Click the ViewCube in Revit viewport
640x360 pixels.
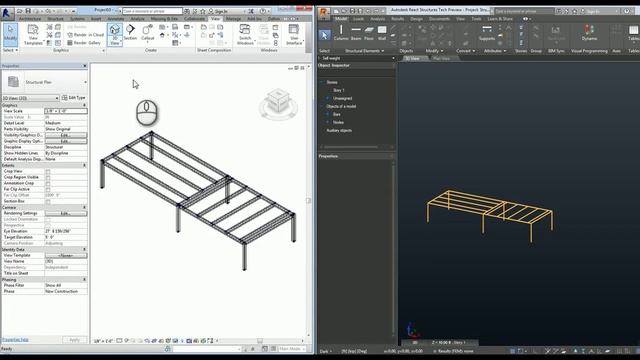click(x=278, y=101)
